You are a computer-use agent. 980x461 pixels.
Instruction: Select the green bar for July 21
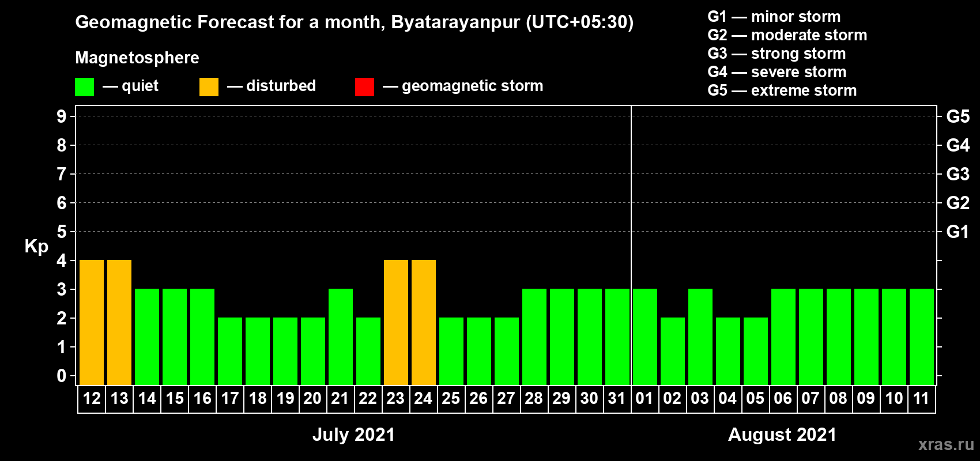341,337
